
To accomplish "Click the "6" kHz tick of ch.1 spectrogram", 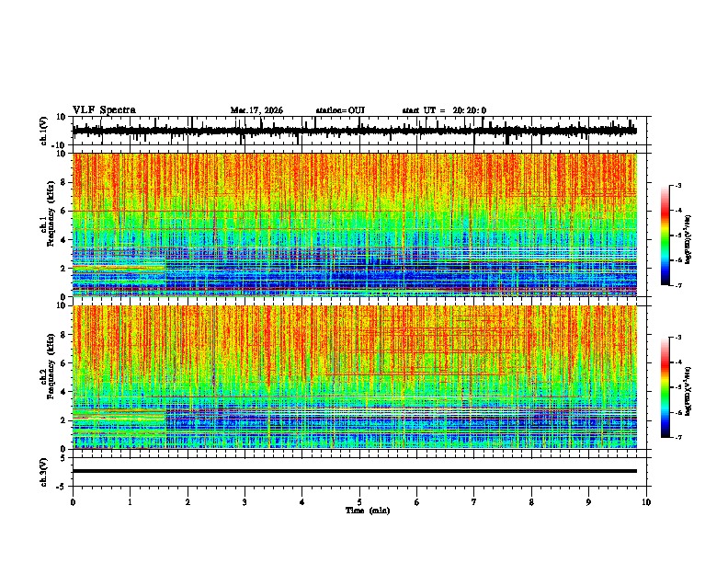I will click(63, 211).
